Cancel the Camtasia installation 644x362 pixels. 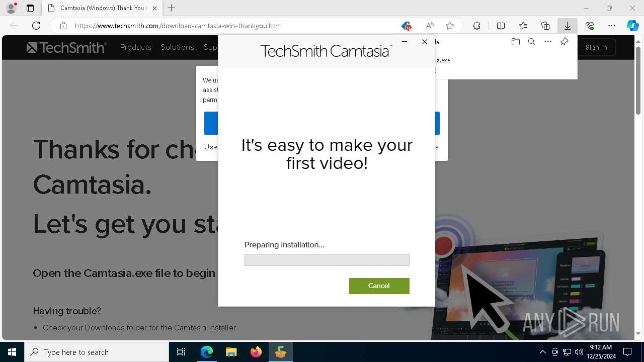click(x=379, y=286)
